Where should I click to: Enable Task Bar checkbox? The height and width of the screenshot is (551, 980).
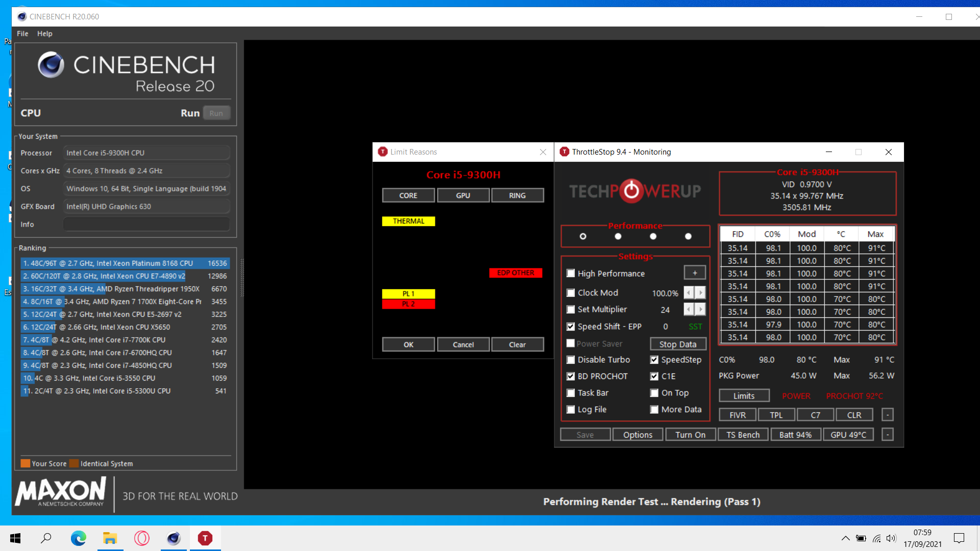pos(571,393)
